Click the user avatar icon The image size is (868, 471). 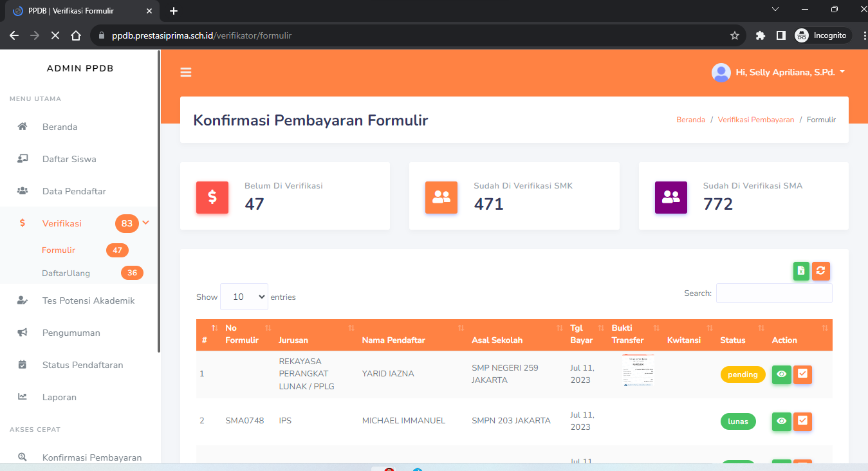click(721, 73)
